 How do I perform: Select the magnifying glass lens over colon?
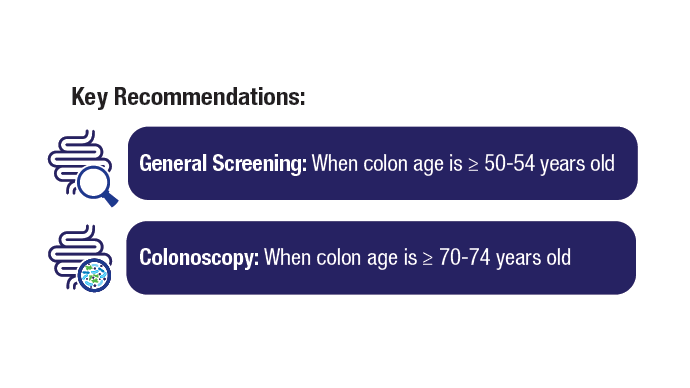tap(94, 182)
